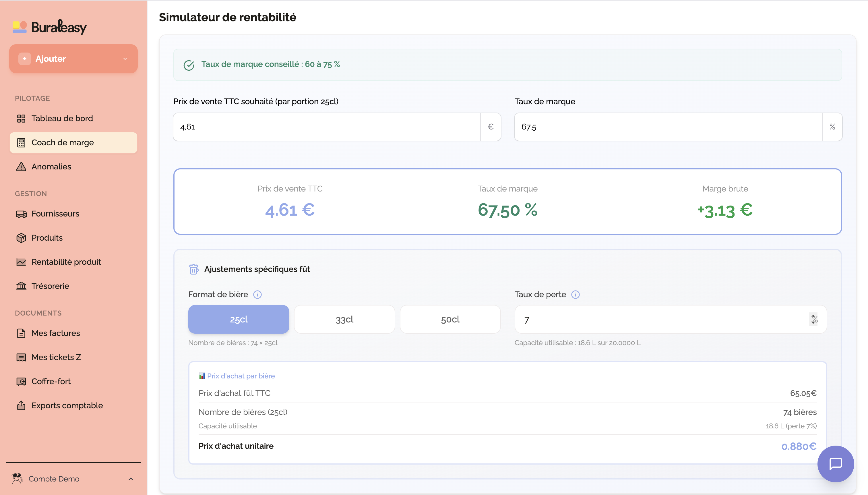Click the Anomalies warning triangle icon
This screenshot has height=495, width=868.
pyautogui.click(x=21, y=167)
